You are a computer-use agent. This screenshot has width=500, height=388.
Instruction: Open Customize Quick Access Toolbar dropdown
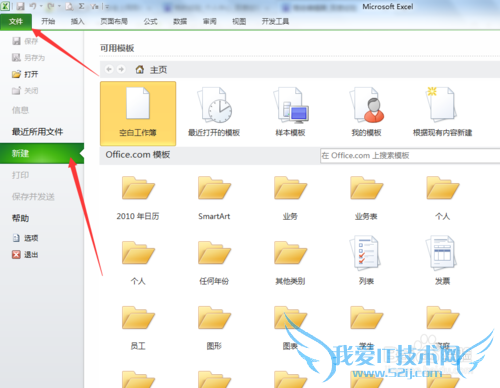[x=107, y=6]
